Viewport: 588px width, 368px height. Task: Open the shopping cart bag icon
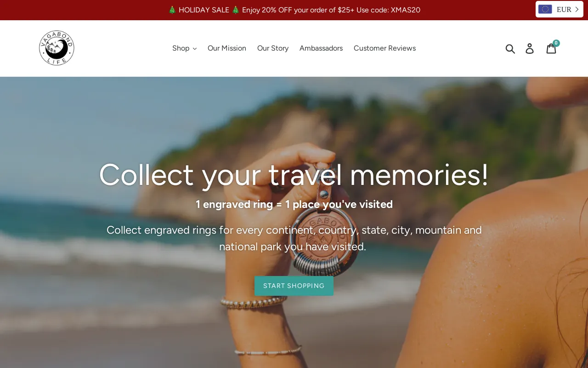[x=551, y=48]
